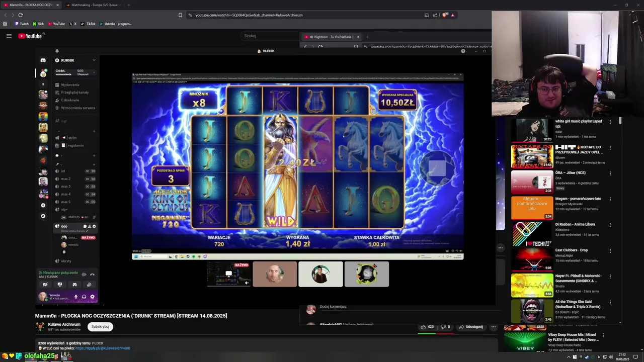Open more actions ellipsis beside Udostępnij
The image size is (644, 362).
click(x=494, y=327)
